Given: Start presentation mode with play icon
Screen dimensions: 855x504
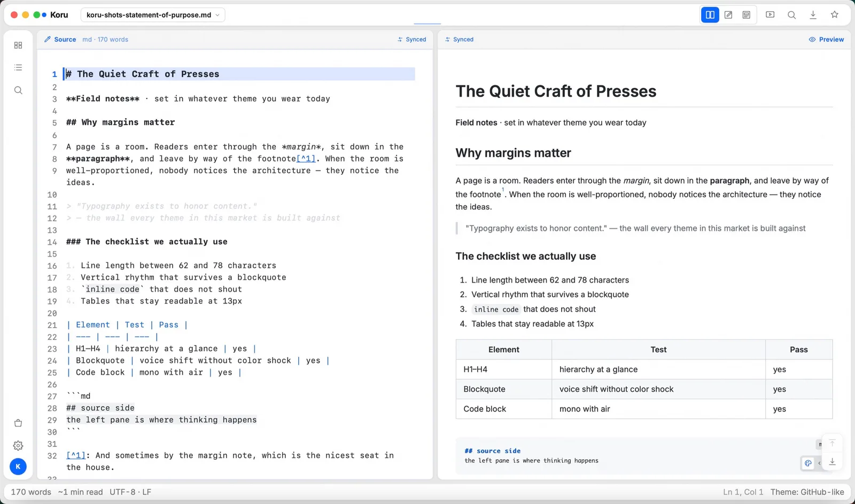Looking at the screenshot, I should coord(770,15).
